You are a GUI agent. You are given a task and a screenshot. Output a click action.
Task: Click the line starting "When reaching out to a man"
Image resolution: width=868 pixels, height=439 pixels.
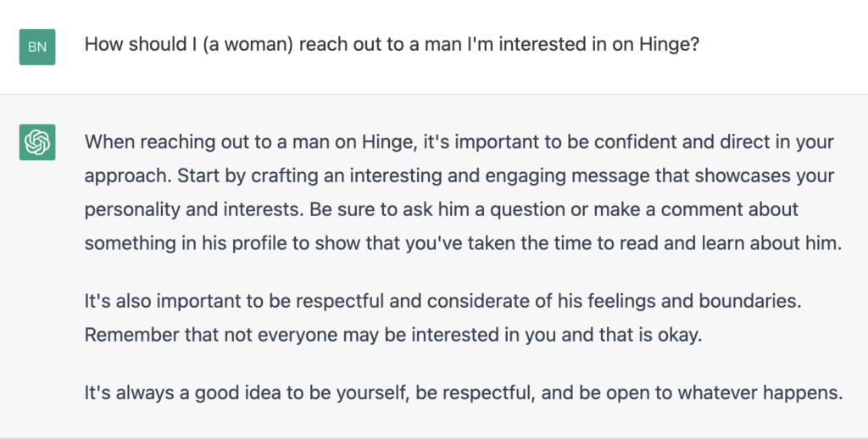459,142
